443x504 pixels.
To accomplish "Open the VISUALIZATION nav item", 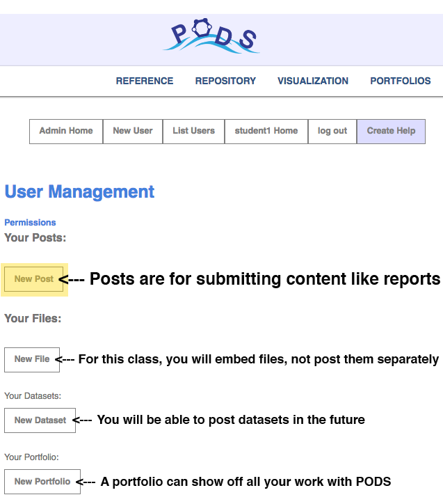I will tap(313, 81).
